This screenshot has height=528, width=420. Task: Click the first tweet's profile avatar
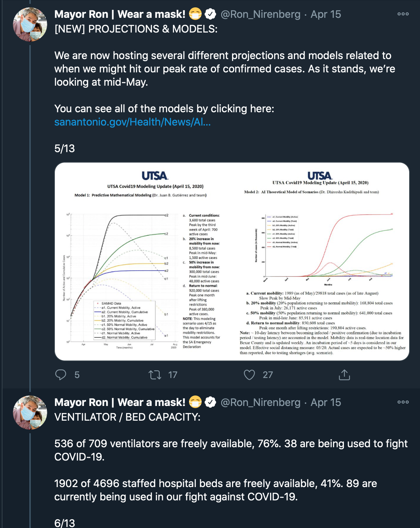pos(30,24)
